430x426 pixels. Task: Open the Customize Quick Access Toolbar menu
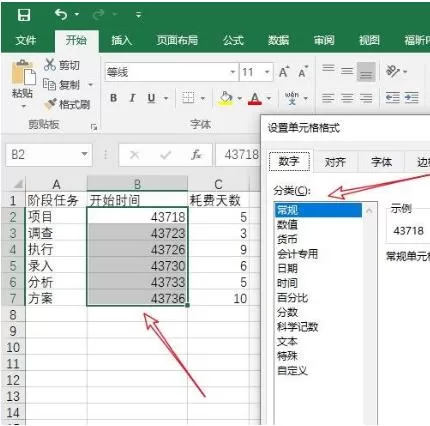pos(139,15)
